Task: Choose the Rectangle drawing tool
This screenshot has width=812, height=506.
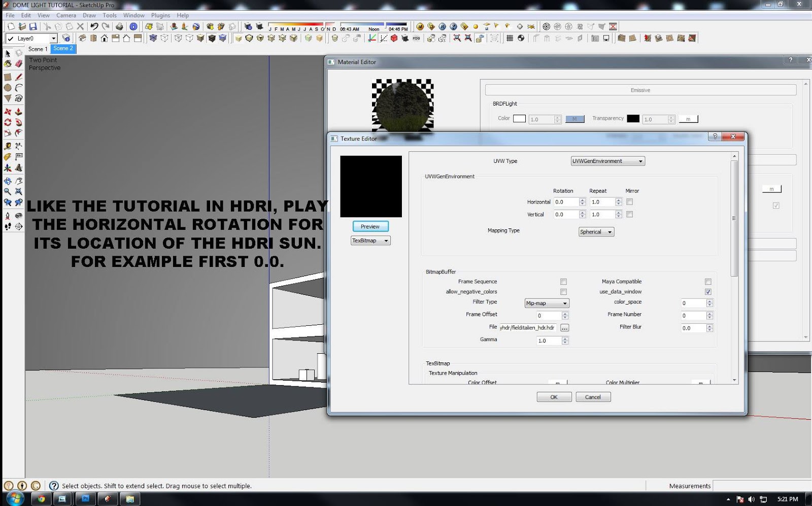Action: [x=7, y=76]
